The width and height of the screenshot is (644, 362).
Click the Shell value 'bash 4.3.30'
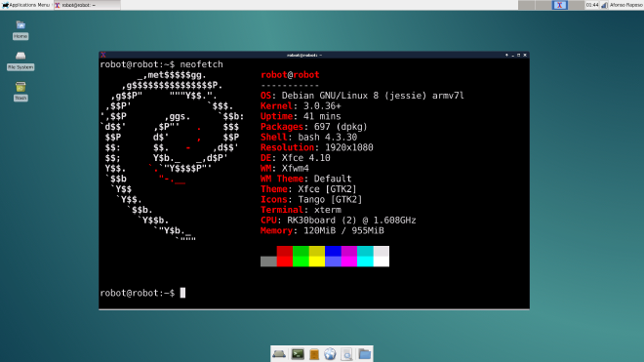pos(327,138)
